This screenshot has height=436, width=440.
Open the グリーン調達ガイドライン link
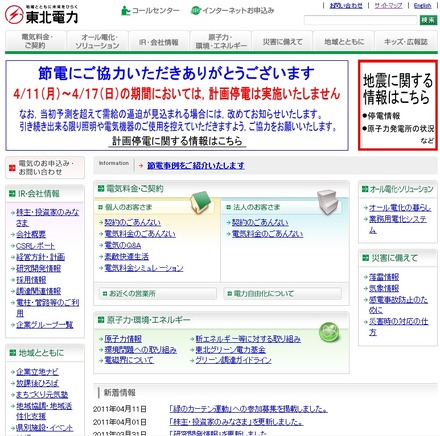click(233, 360)
